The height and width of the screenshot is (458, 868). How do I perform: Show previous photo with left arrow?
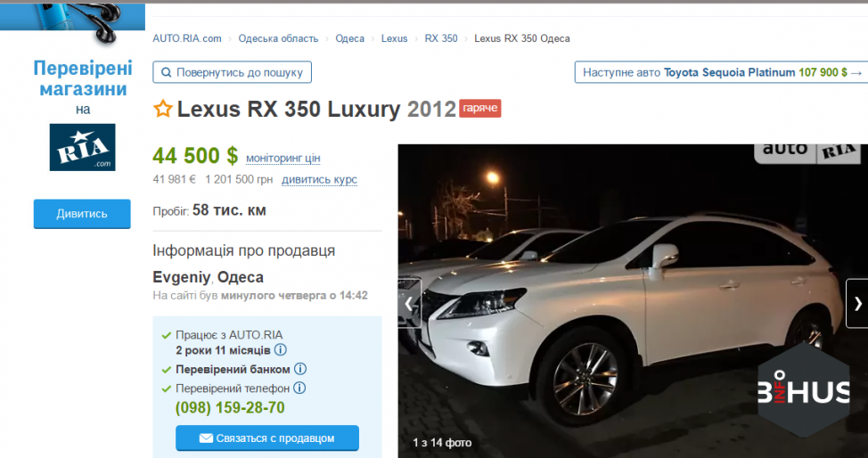(409, 304)
